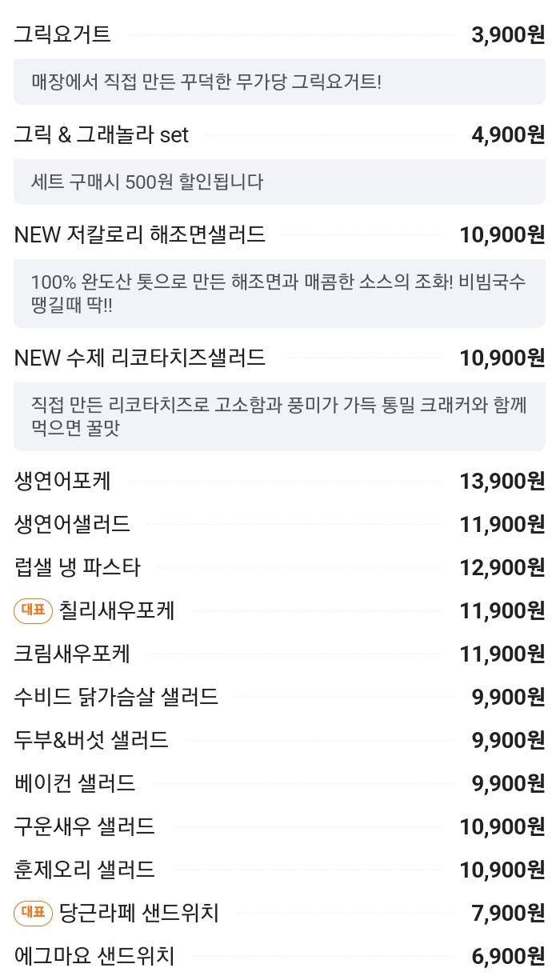The image size is (556, 980).
Task: Choose 훈제오리 샐러드 item
Action: [279, 870]
